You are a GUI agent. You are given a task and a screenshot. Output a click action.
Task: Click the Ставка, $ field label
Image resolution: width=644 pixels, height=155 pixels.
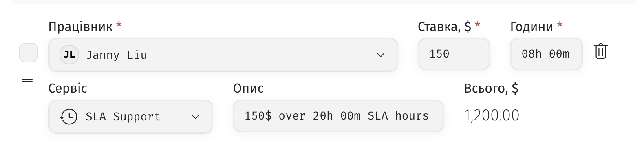[444, 27]
